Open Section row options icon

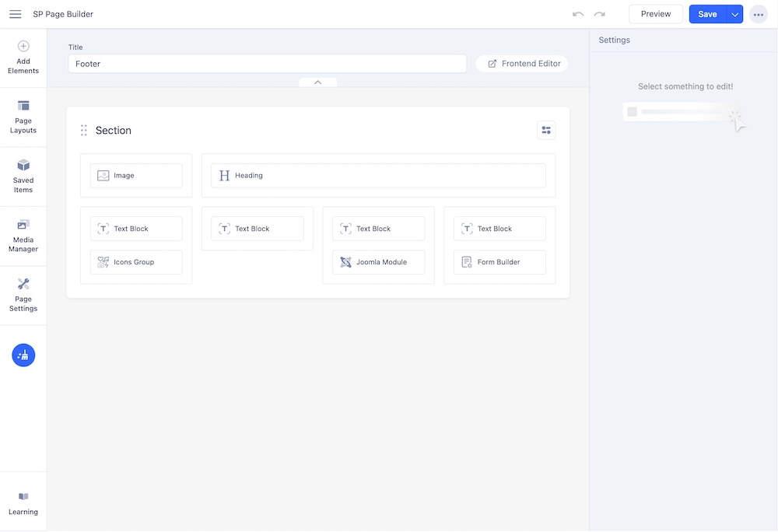coord(546,130)
